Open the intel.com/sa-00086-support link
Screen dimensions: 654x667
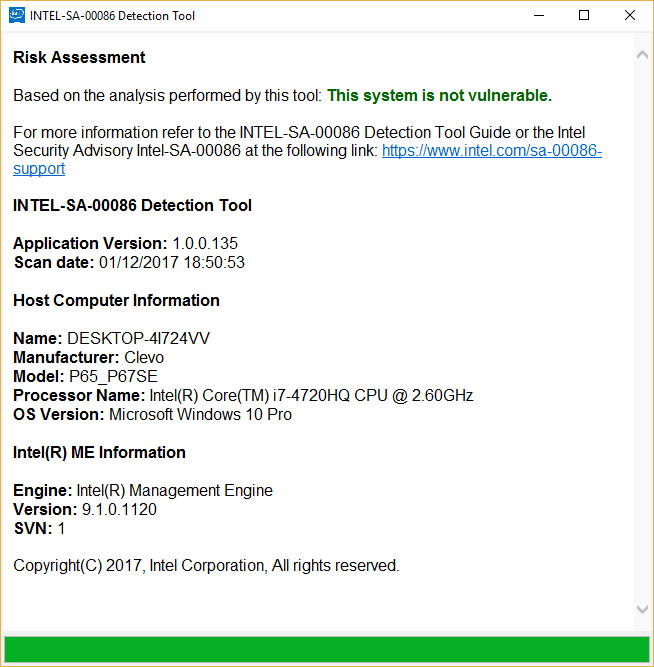click(x=491, y=151)
